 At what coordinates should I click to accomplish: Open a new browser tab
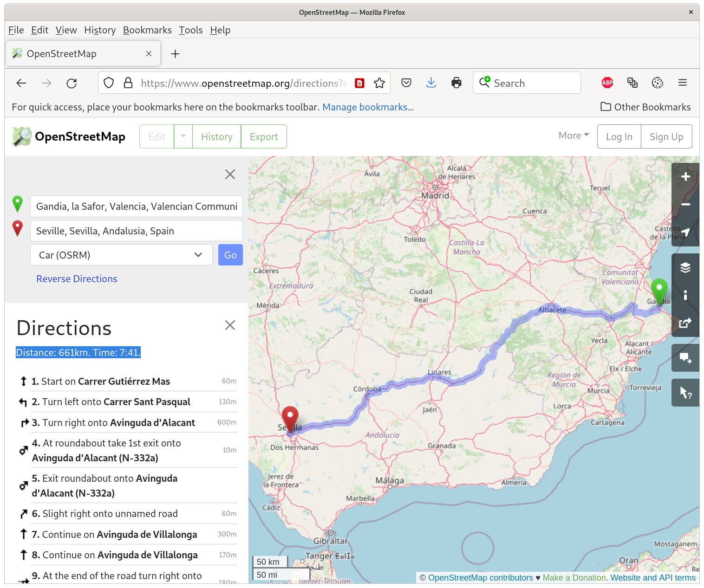tap(175, 54)
